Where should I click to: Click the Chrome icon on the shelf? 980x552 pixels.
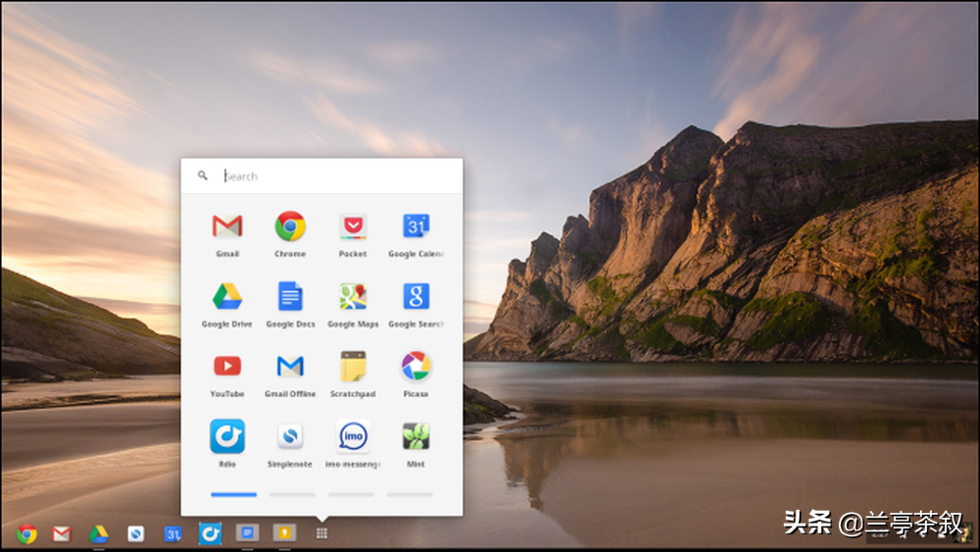(27, 534)
